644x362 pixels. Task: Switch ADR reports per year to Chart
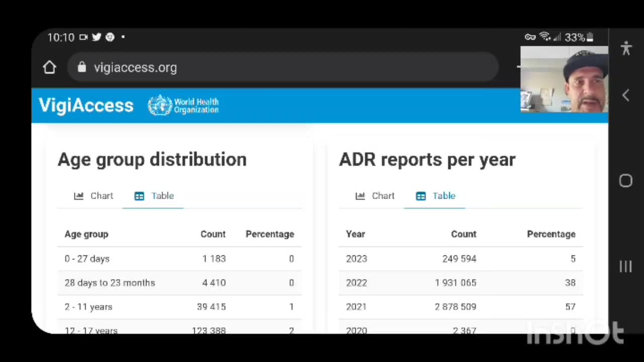375,196
